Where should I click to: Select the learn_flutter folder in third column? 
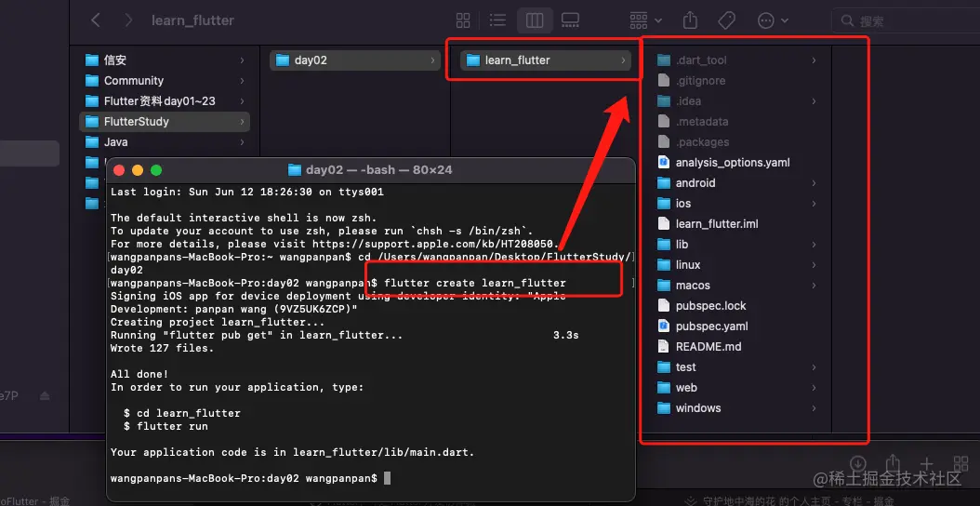coord(546,60)
